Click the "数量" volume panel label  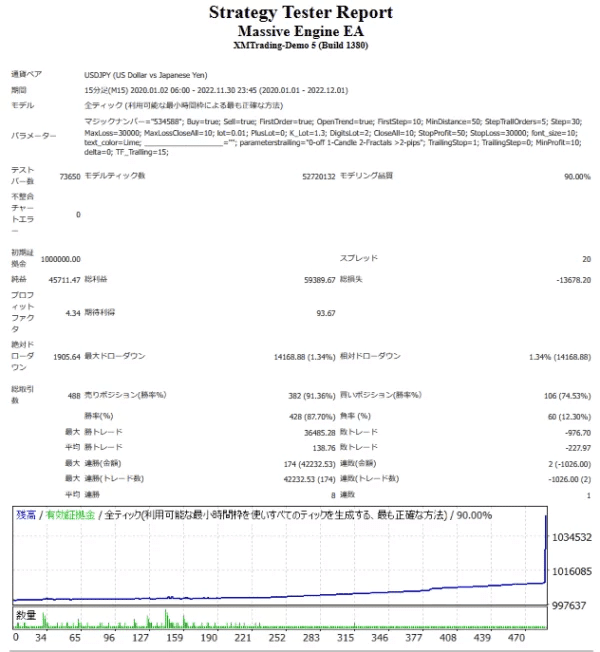point(26,615)
